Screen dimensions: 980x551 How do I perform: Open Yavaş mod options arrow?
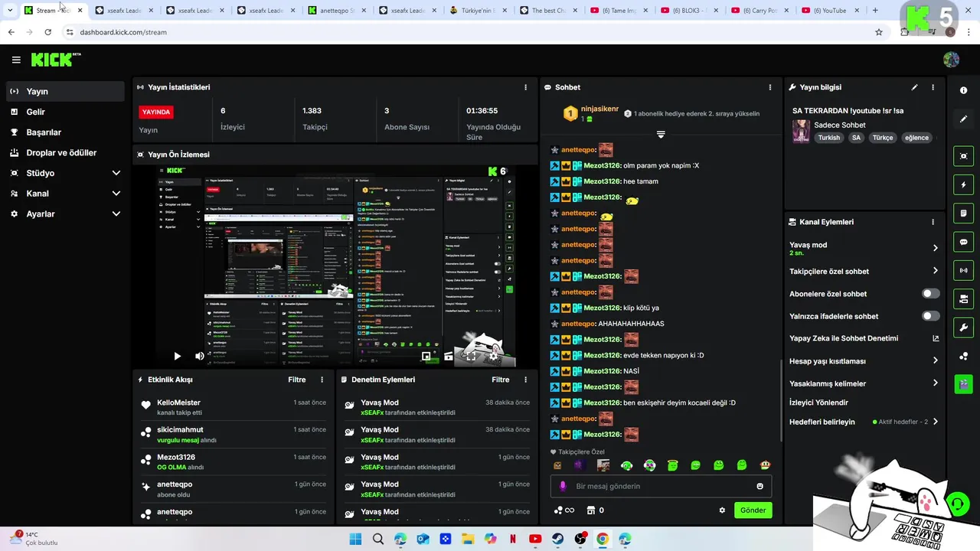coord(935,248)
